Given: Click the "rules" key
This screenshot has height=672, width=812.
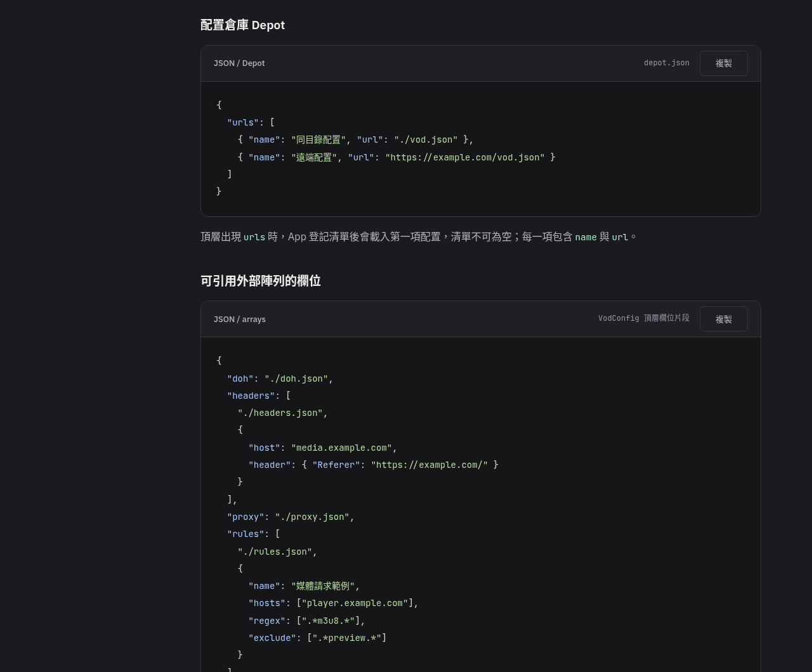Looking at the screenshot, I should [x=246, y=534].
